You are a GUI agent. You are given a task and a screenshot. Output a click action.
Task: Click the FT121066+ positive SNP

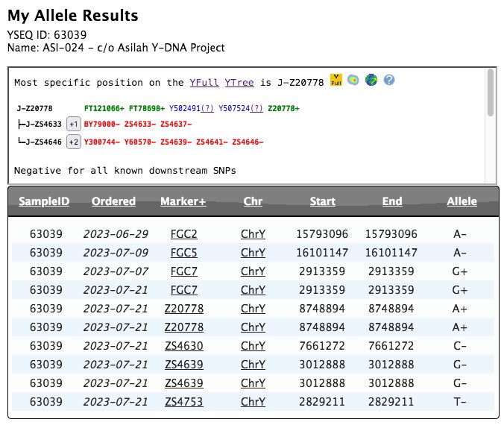point(104,108)
